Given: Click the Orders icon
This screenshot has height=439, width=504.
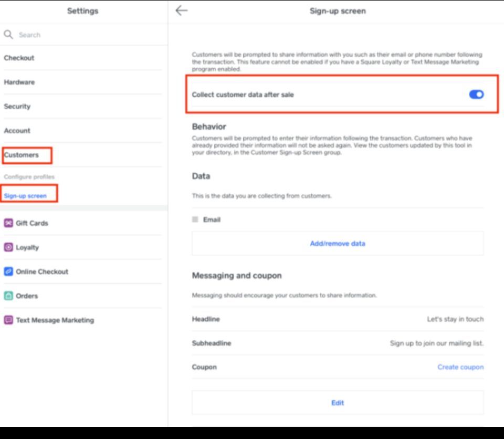Looking at the screenshot, I should coord(8,296).
